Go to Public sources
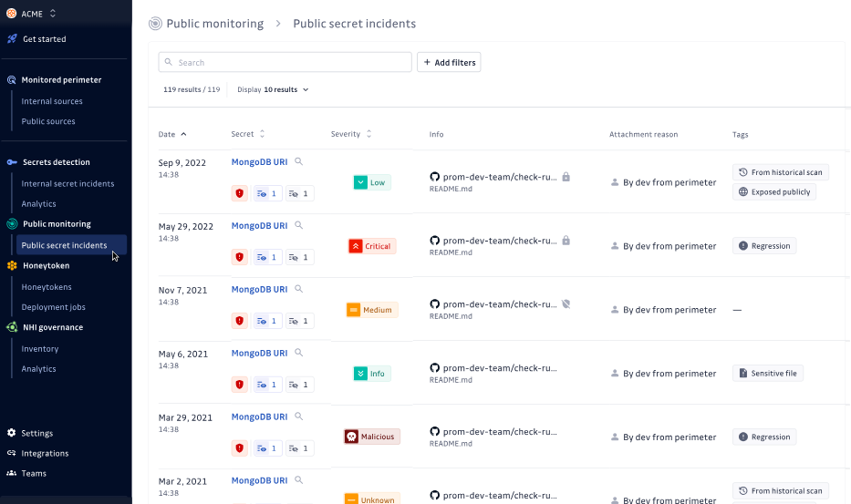Screen dimensions: 851x504 pos(48,121)
